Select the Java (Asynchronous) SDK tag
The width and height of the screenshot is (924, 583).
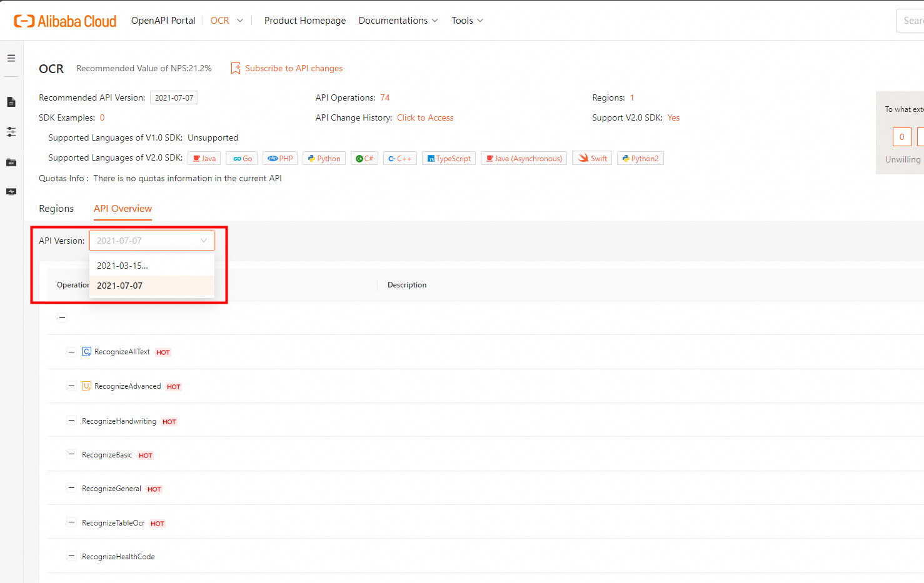pyautogui.click(x=524, y=159)
